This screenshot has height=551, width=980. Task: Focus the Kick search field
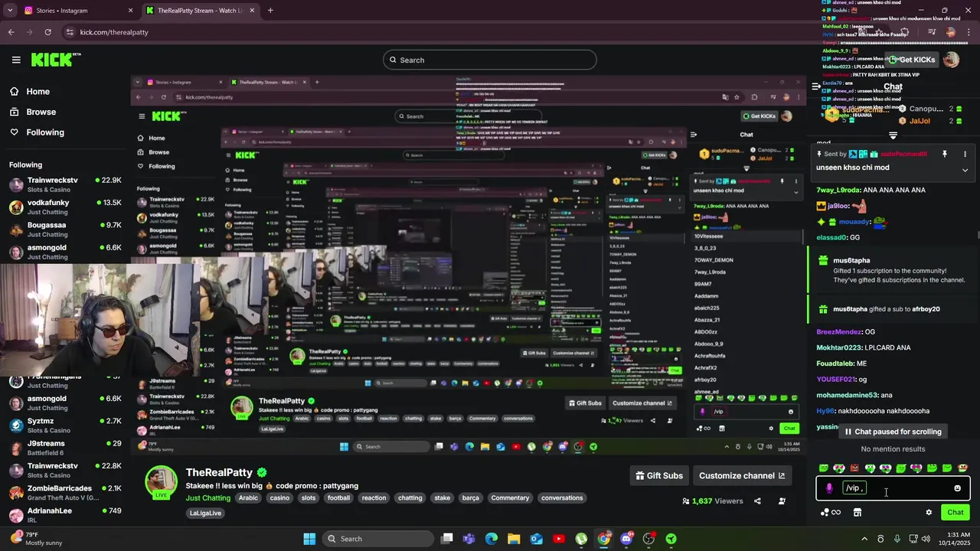490,60
